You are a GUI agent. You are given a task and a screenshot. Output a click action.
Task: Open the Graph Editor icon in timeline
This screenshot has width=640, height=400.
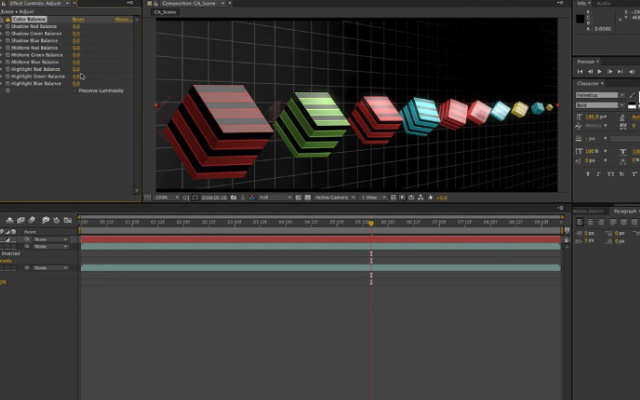click(68, 220)
